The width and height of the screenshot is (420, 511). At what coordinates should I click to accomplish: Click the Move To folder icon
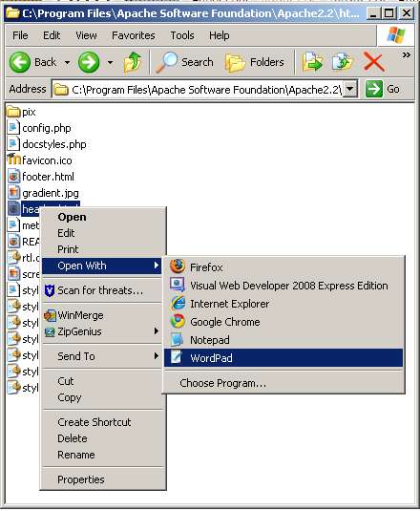point(312,61)
